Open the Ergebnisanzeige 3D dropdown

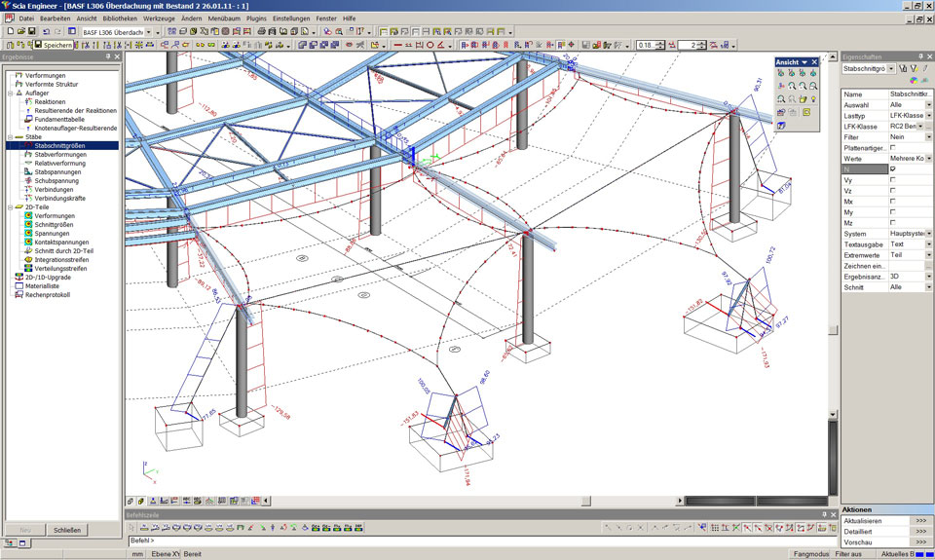(928, 277)
